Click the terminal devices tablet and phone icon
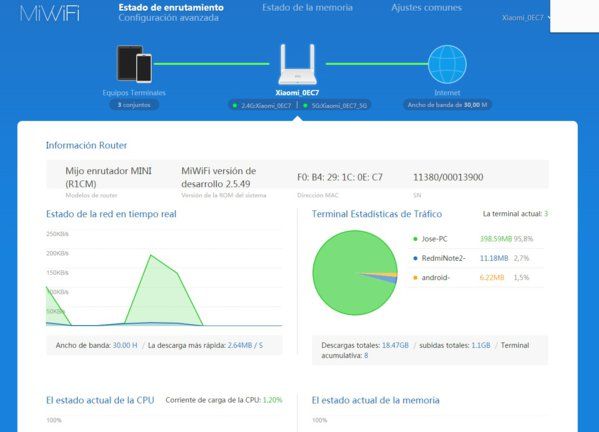 coord(134,64)
